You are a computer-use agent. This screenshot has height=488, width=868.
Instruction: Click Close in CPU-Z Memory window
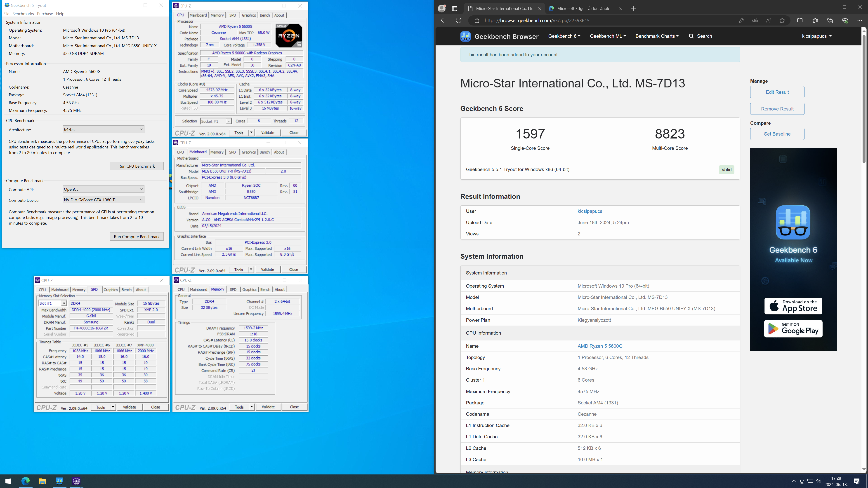[x=294, y=407]
